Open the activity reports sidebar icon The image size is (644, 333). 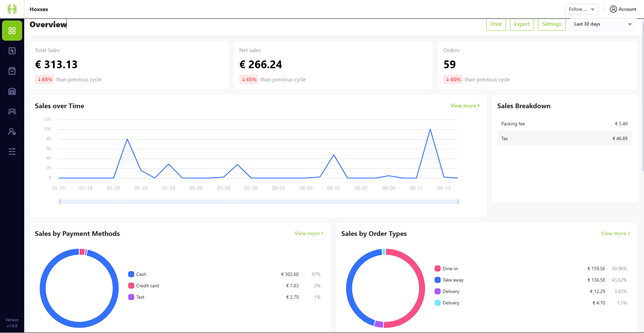tap(12, 51)
